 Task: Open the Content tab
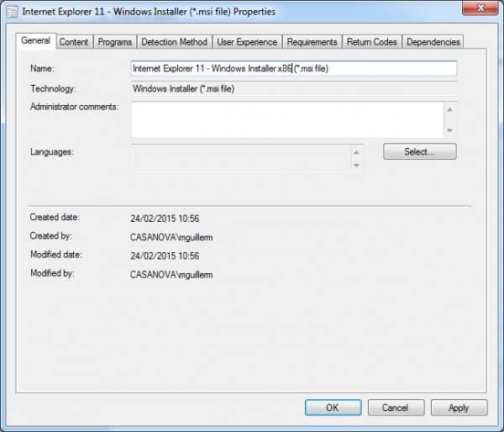pos(74,42)
